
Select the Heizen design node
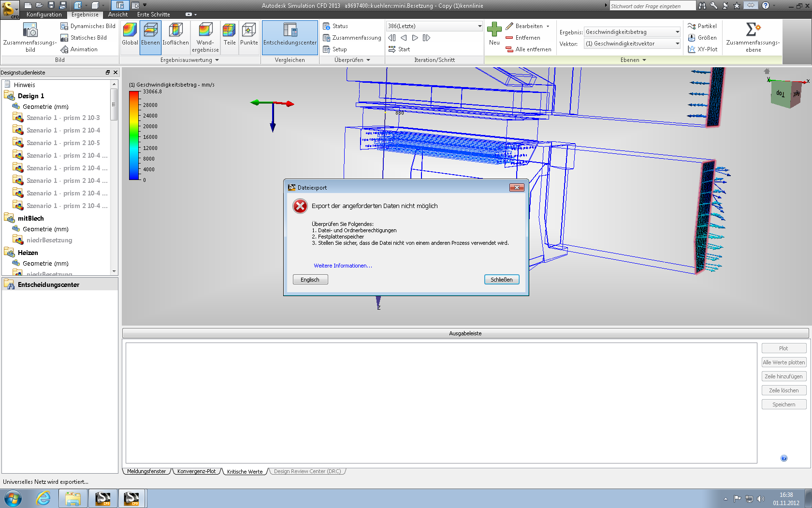28,253
